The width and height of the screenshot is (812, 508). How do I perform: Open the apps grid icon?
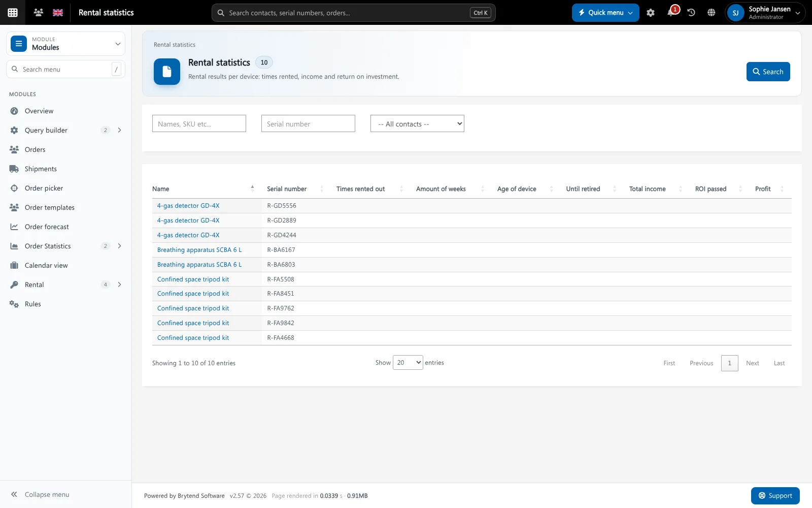tap(13, 13)
